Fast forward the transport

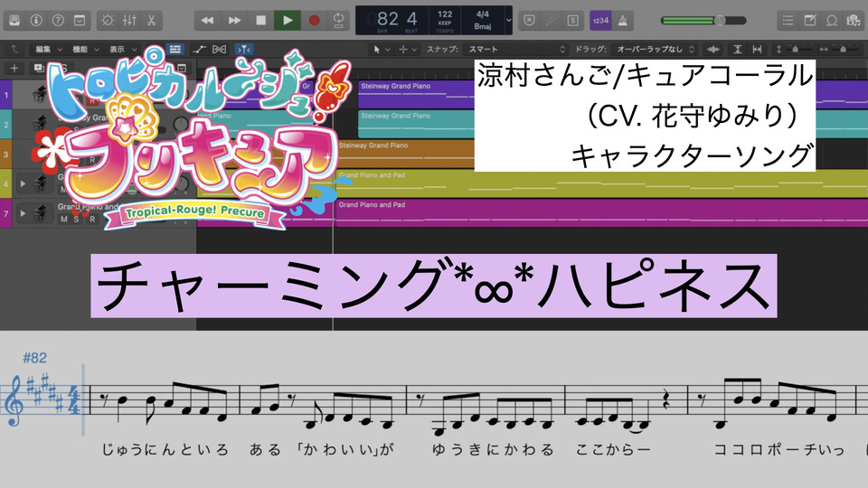(x=234, y=21)
